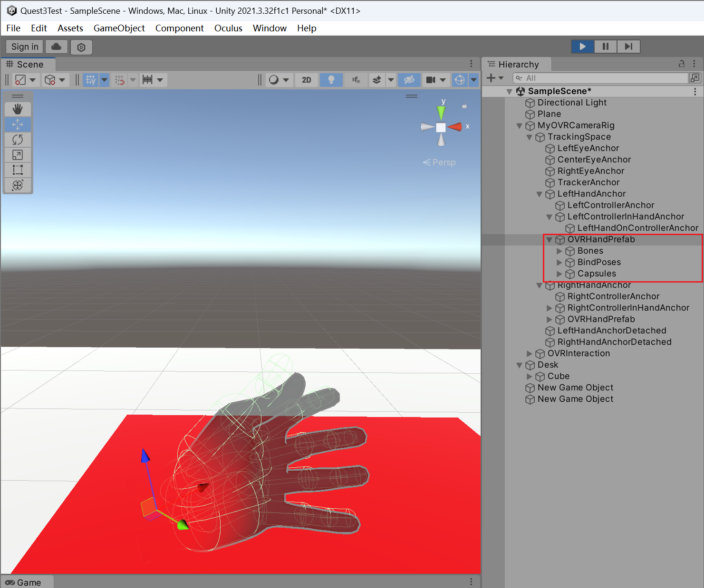Select the combined Transform tool
704x588 pixels.
(x=18, y=185)
